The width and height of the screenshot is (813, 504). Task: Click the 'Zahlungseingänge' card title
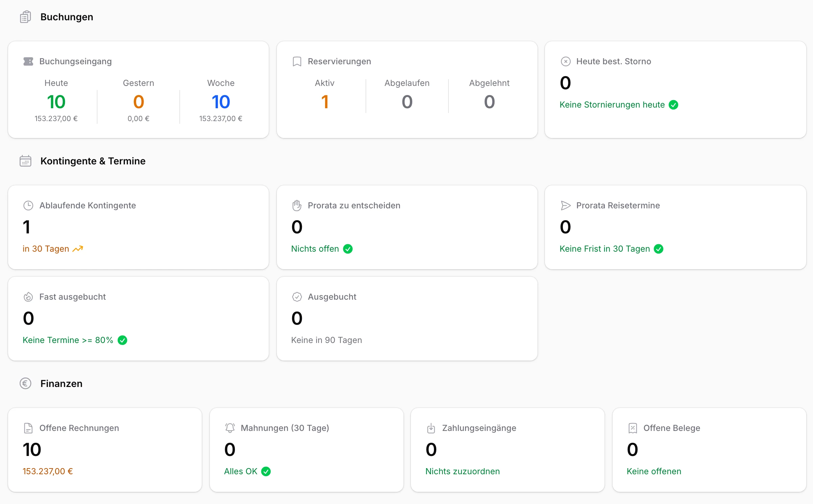(x=479, y=428)
